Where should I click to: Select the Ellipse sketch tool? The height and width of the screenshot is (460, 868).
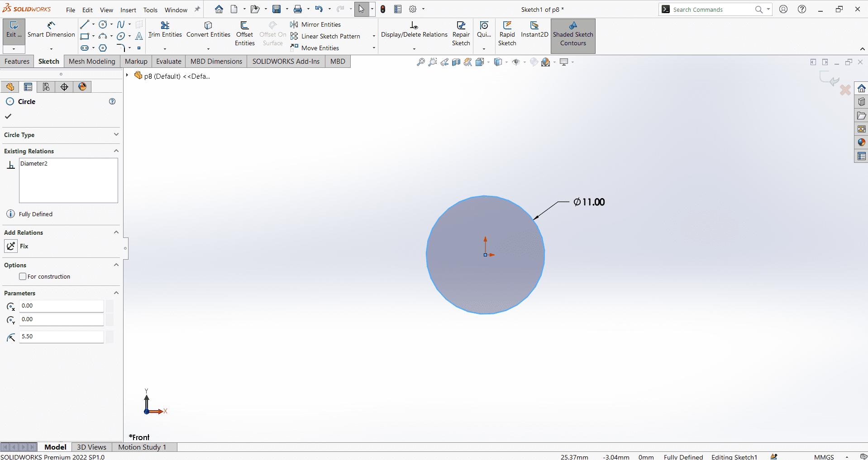pyautogui.click(x=121, y=36)
